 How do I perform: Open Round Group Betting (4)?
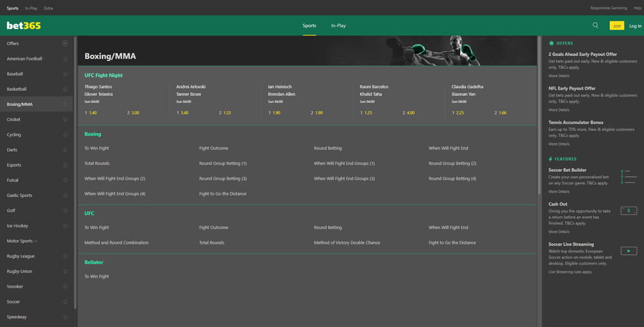[x=452, y=178]
